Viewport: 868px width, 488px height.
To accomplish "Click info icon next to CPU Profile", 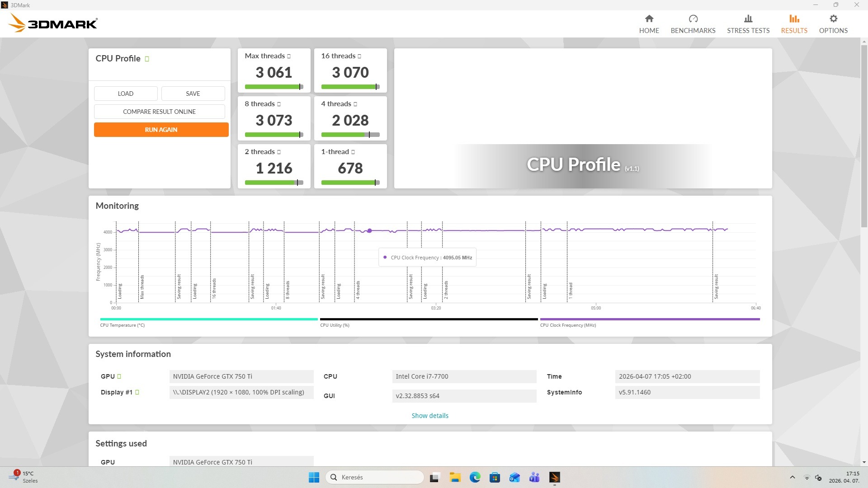I will click(147, 59).
